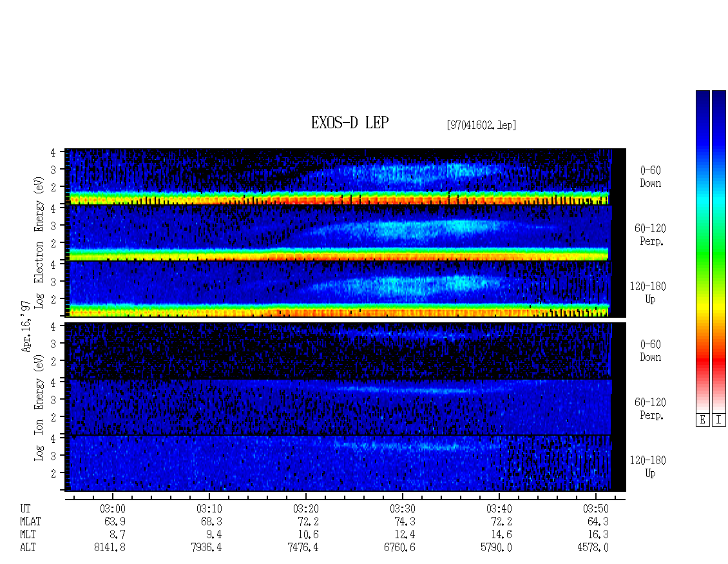
Task: Click the 03:20 UT tick label
Action: 305,509
